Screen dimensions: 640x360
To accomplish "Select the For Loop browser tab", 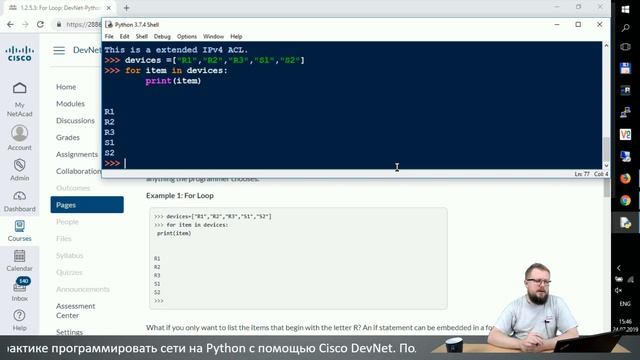I will [60, 8].
